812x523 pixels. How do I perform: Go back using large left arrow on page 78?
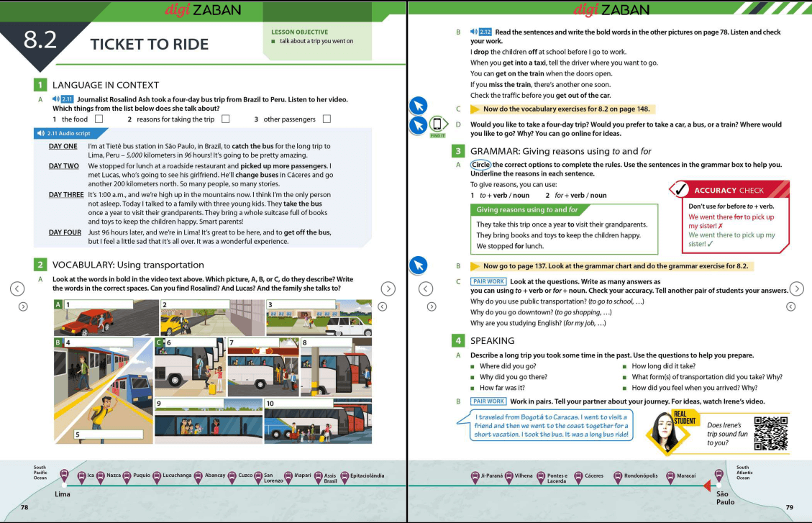tap(17, 289)
